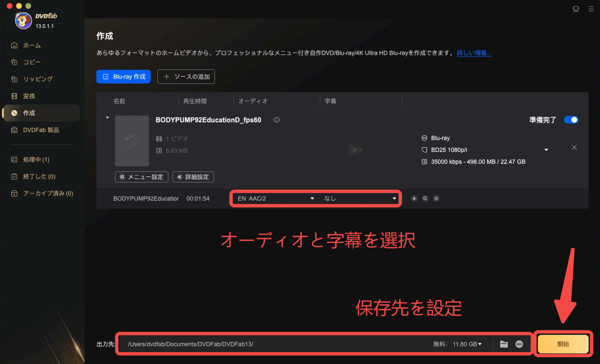The width and height of the screenshot is (600, 364).
Task: Click the Blu-ray 作成 mode button
Action: tap(123, 76)
